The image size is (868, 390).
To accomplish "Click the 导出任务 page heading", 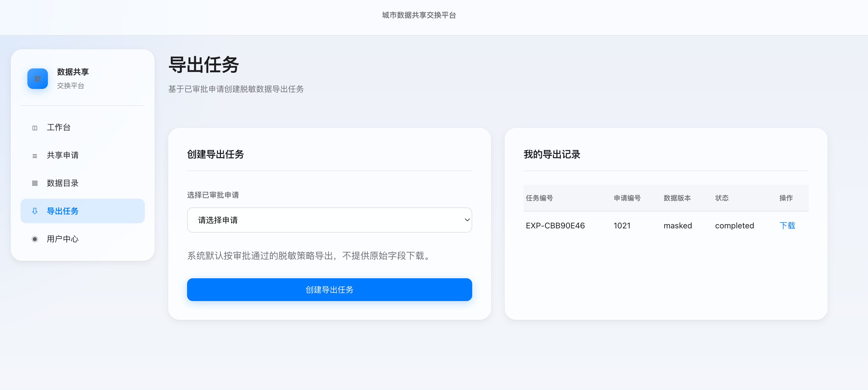I will point(204,65).
